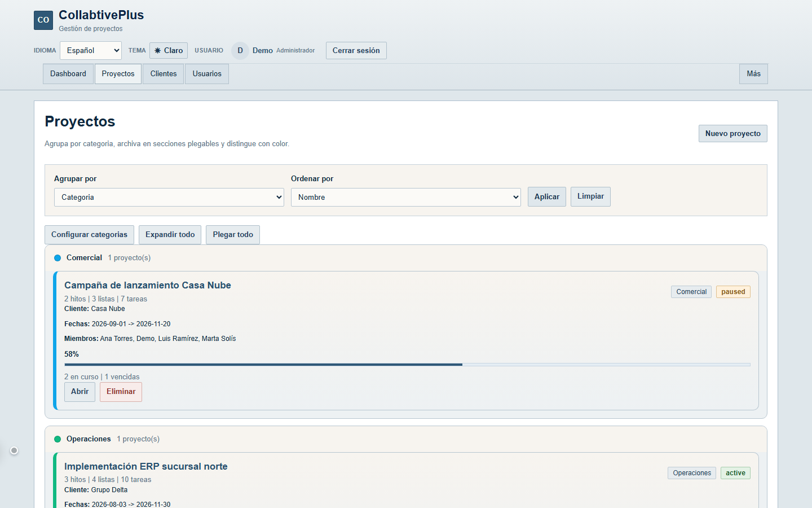Open Campaña de lanzamiento Casa Nube title
The height and width of the screenshot is (508, 812).
point(148,285)
